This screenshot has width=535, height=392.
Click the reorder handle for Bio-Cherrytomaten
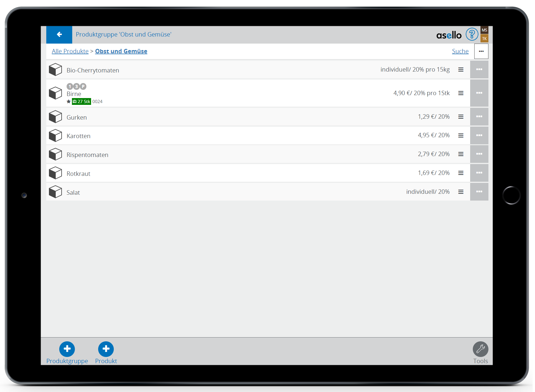(x=461, y=70)
